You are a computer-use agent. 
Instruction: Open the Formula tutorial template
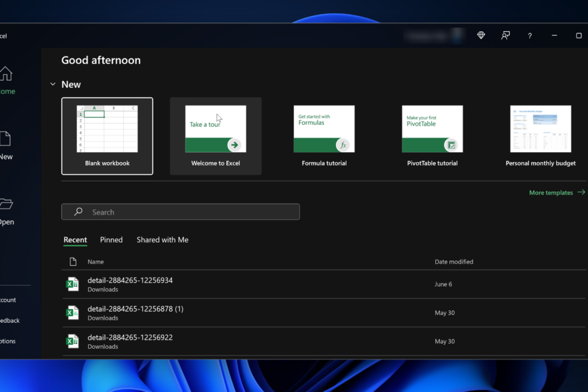pos(324,136)
